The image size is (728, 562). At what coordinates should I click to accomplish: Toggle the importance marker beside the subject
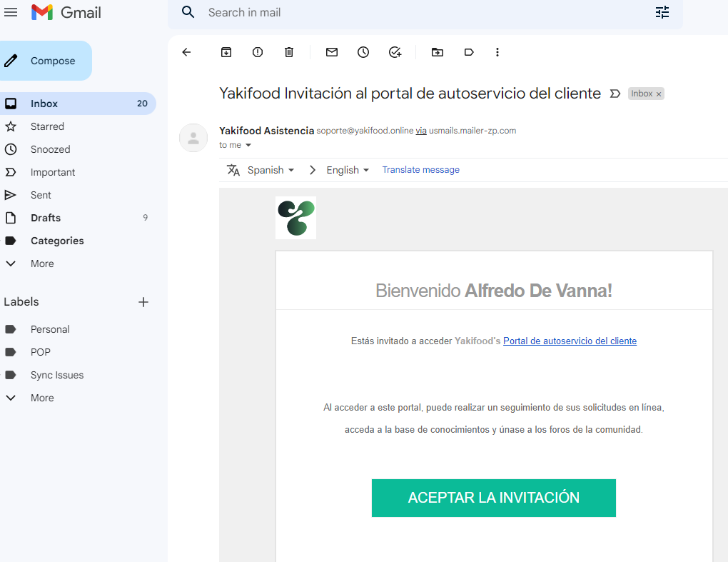[615, 94]
